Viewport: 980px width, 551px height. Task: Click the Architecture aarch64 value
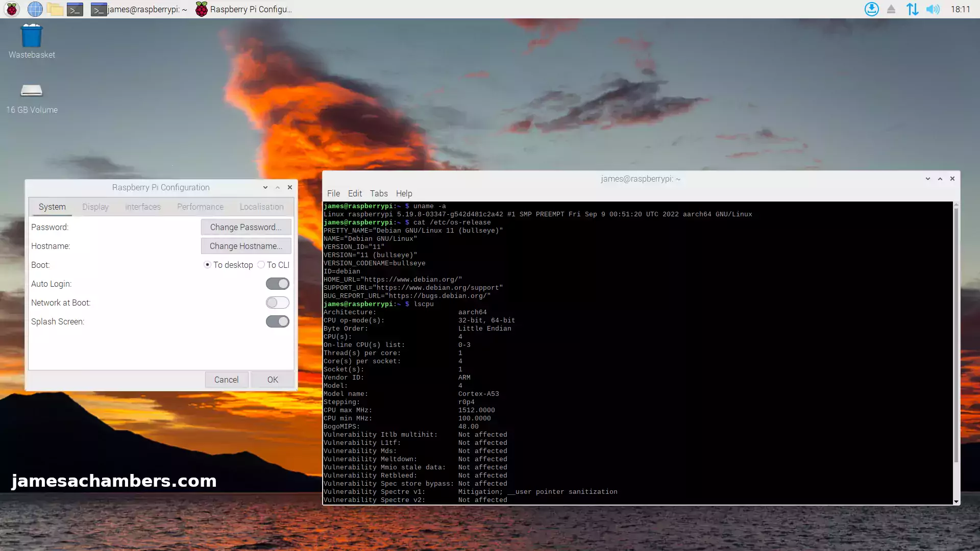(x=472, y=312)
